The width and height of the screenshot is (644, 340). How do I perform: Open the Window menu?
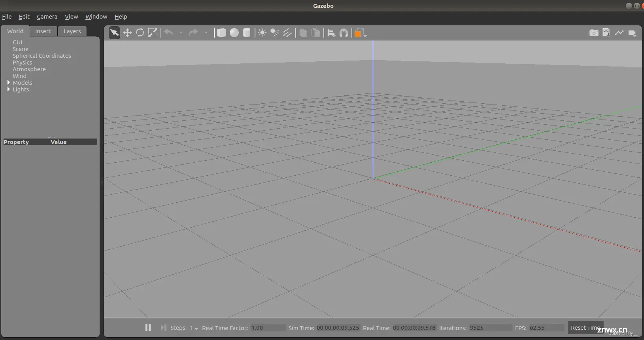96,17
